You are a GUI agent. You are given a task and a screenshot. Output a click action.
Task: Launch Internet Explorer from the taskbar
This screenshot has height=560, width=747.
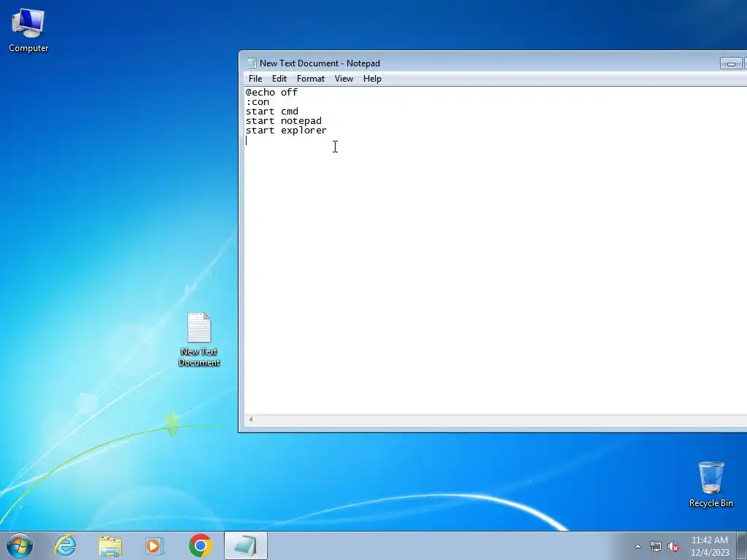click(65, 545)
